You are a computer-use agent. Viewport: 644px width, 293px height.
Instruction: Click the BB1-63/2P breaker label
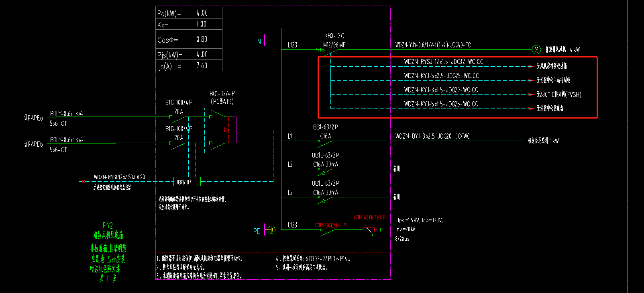pos(325,127)
